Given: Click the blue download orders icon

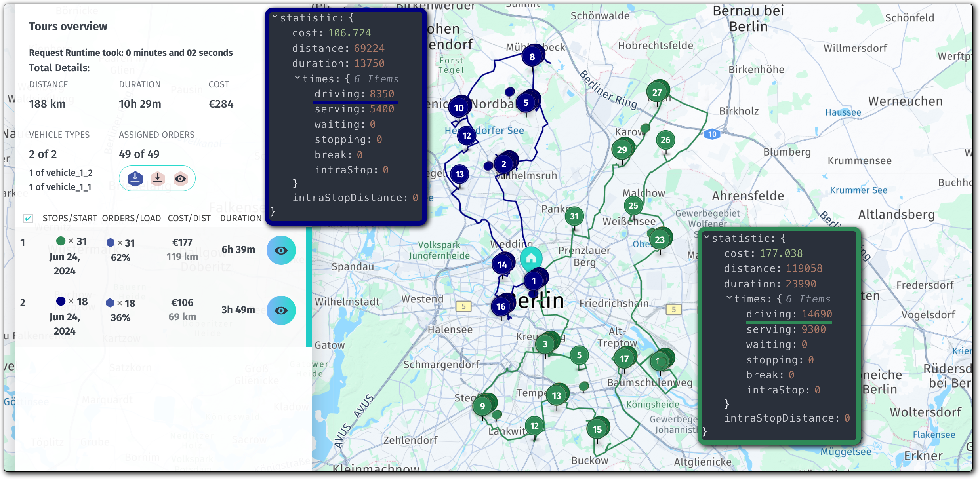Looking at the screenshot, I should [x=135, y=179].
